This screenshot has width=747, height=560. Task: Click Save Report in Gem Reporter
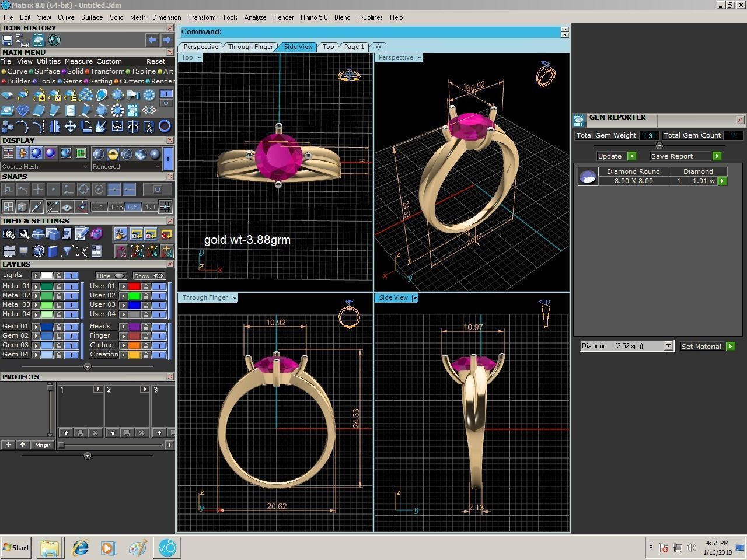click(685, 156)
